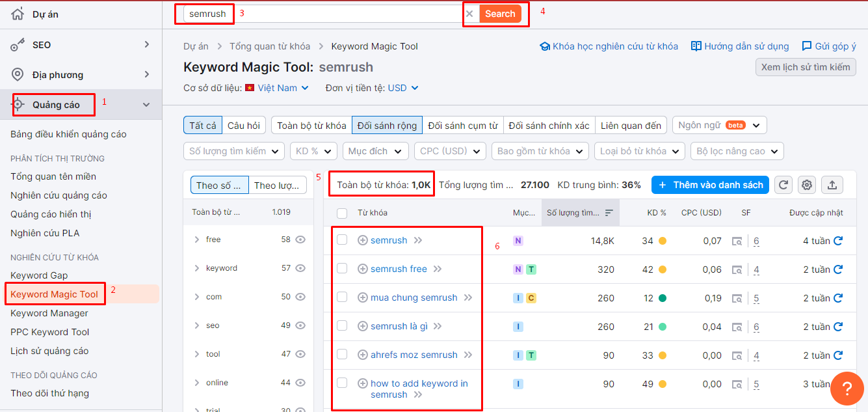868x412 pixels.
Task: Click the SEO key icon in sidebar
Action: point(18,45)
